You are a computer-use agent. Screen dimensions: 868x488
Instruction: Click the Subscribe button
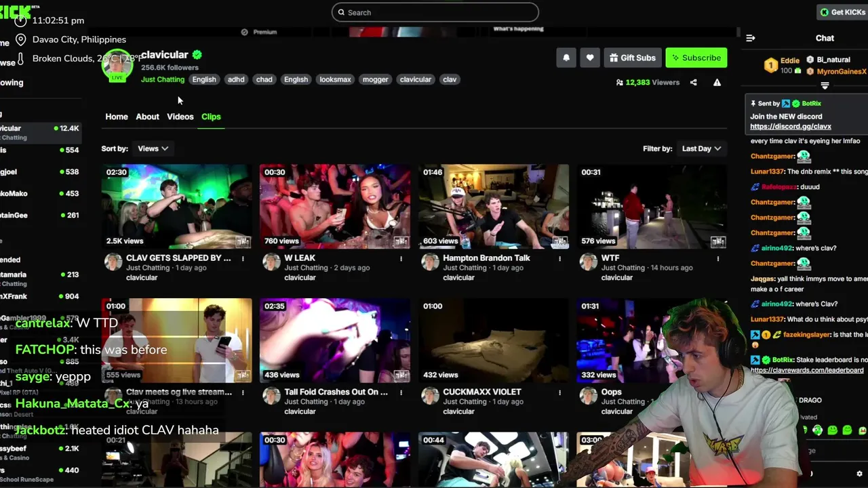click(696, 58)
